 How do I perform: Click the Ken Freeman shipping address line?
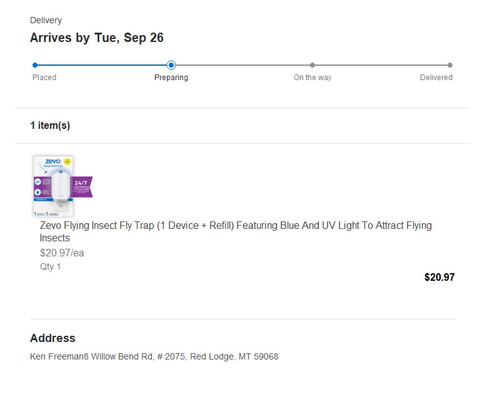[154, 356]
